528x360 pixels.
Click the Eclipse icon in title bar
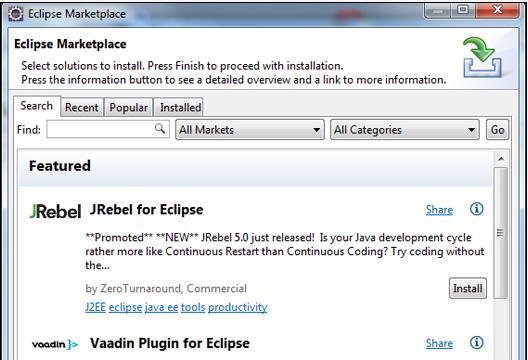(x=15, y=14)
